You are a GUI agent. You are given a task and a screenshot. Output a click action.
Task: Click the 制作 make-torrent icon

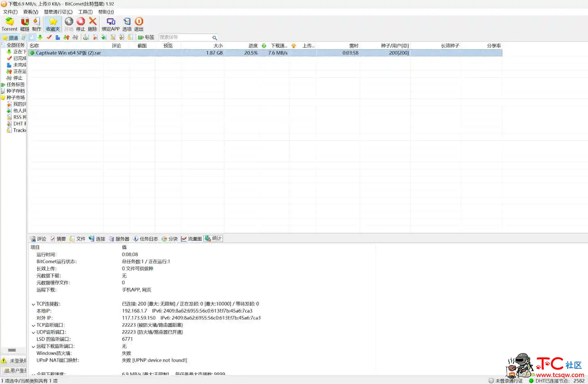(37, 24)
